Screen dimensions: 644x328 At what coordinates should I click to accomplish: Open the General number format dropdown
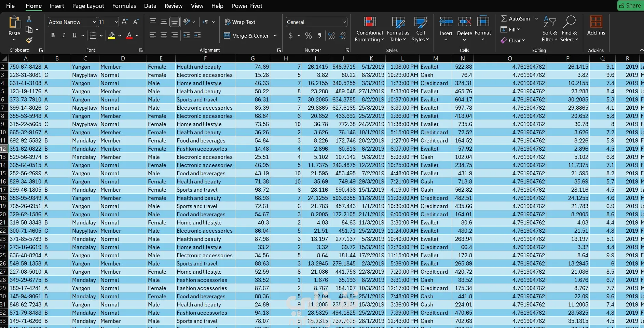tap(344, 22)
